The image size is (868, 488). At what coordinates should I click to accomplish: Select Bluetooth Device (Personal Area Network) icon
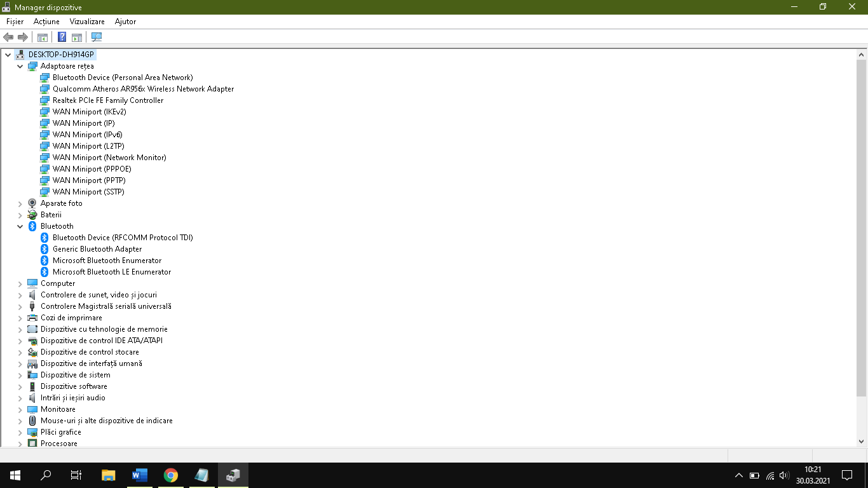tap(44, 78)
